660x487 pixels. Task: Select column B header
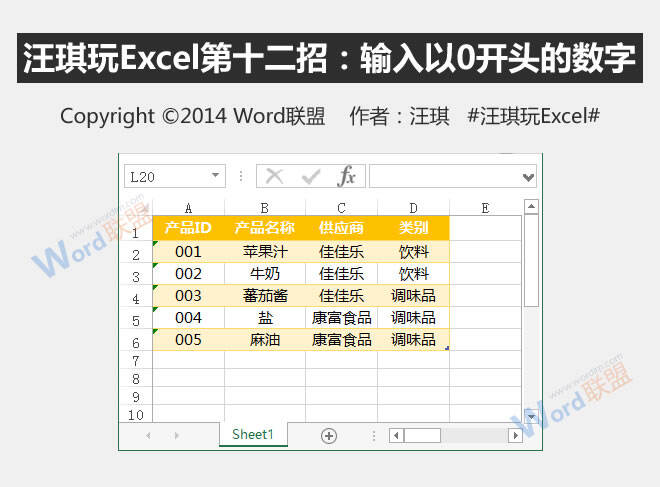coord(265,208)
